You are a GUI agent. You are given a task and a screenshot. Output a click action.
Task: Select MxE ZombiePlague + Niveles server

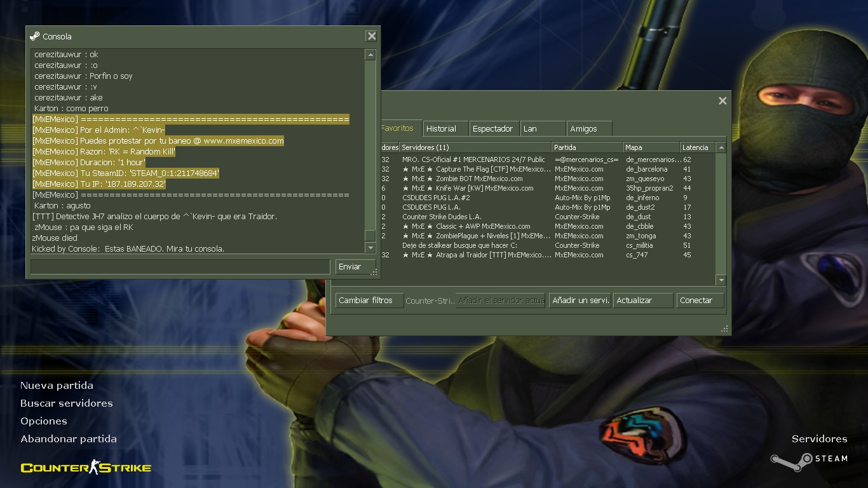(548, 236)
